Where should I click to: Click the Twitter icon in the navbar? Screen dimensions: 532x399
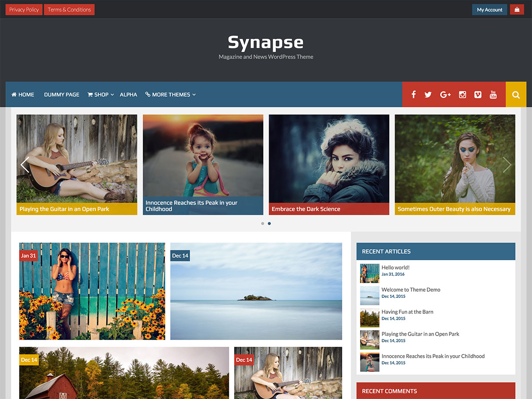(x=427, y=94)
